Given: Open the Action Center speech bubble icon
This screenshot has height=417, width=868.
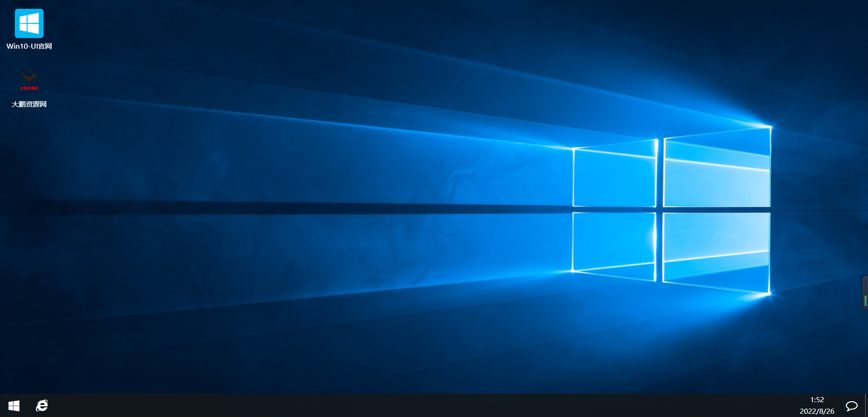Looking at the screenshot, I should click(851, 406).
